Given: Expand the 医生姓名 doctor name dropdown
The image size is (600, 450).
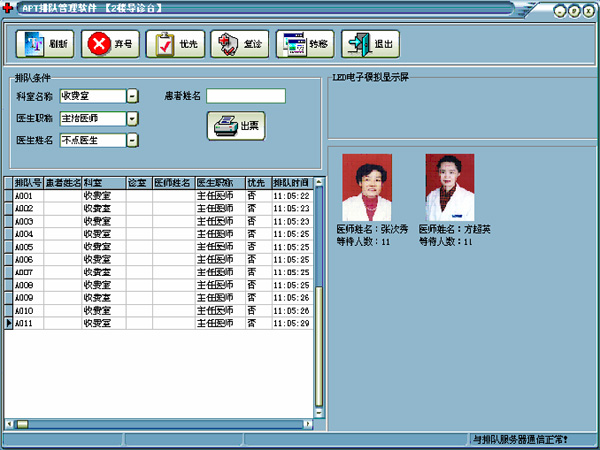Looking at the screenshot, I should [x=132, y=141].
